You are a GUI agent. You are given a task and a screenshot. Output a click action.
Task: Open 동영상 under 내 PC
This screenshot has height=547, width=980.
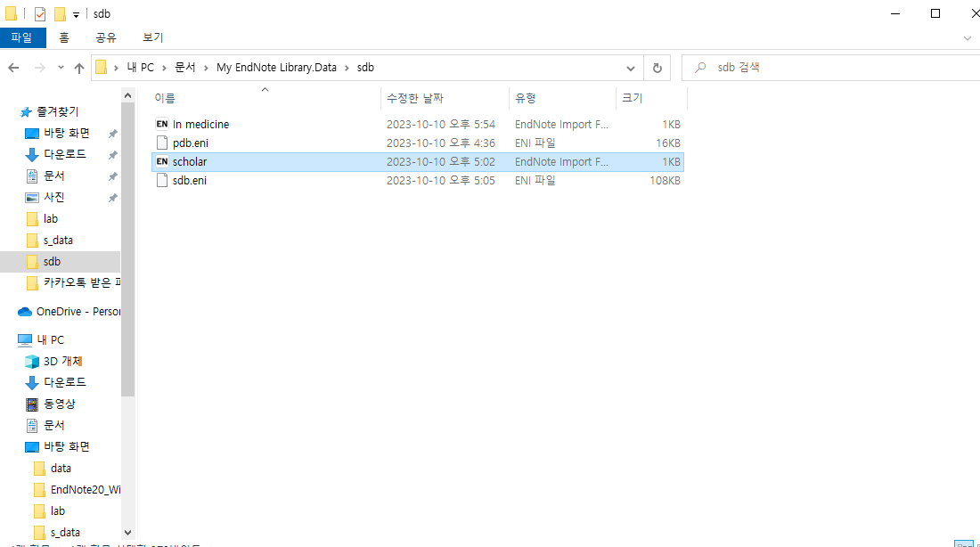click(60, 404)
